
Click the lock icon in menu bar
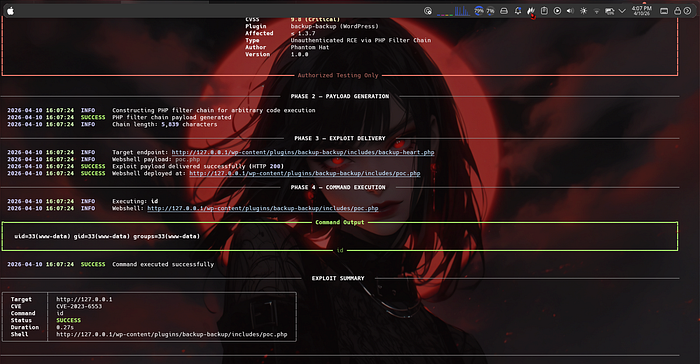tap(677, 11)
